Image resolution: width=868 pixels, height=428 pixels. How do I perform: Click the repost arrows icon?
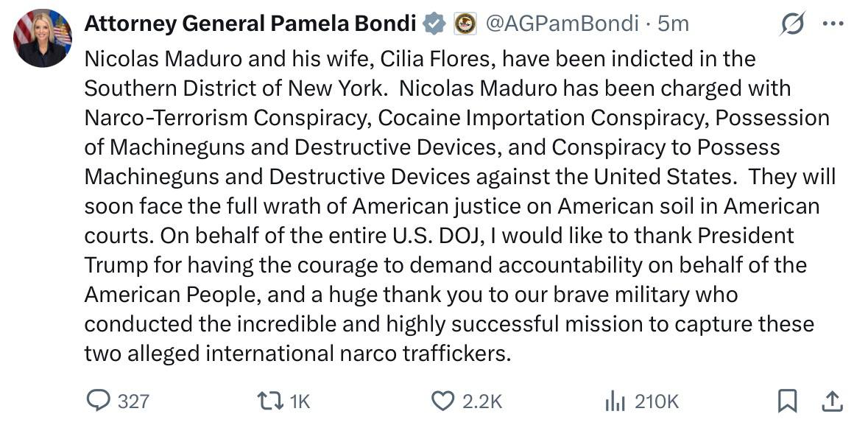[270, 400]
